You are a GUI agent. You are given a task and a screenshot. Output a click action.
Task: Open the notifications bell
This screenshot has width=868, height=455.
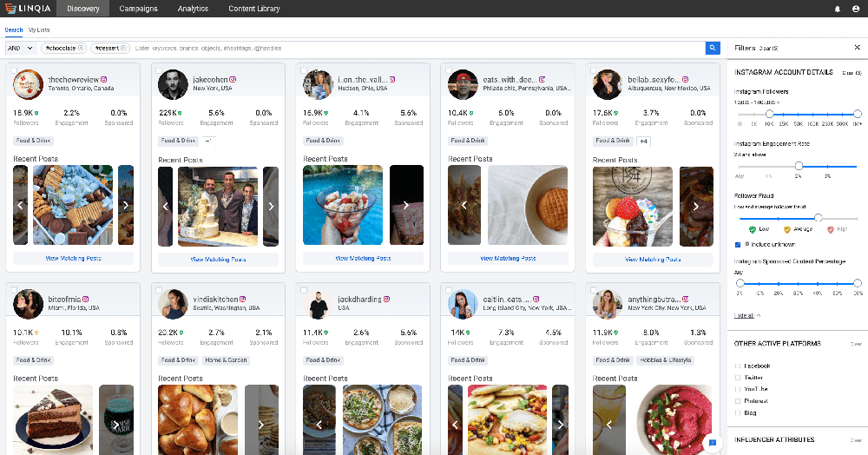[x=838, y=9]
